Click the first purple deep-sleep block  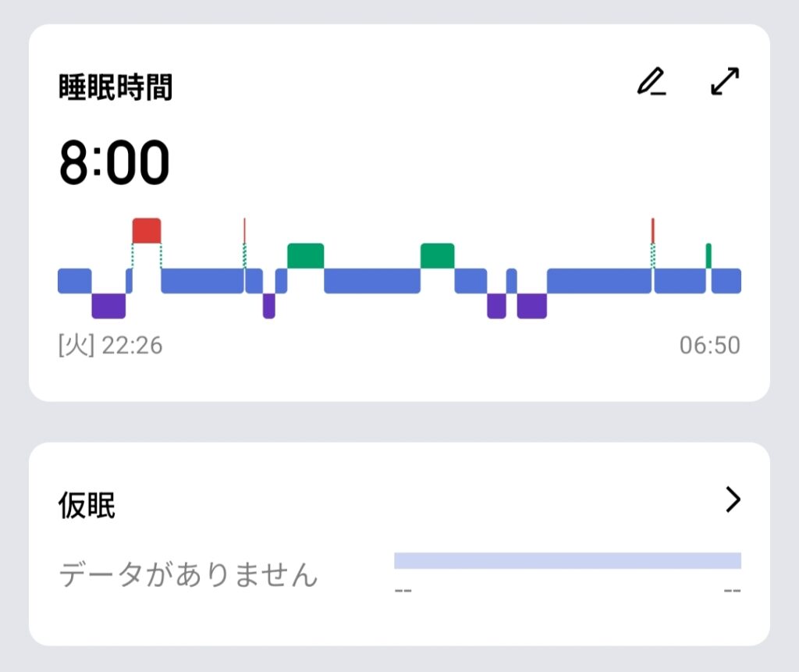point(108,306)
